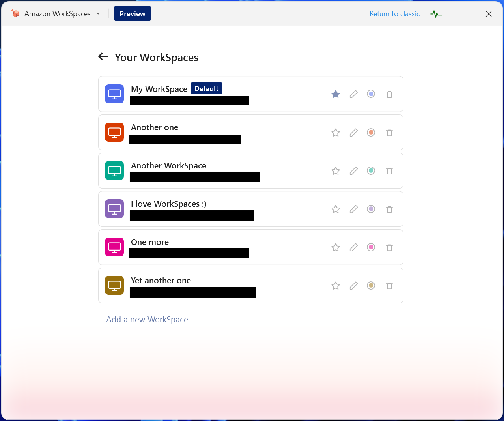Click purple 'I love WorkSpaces :)' monitor icon
Viewport: 504px width, 421px height.
click(114, 209)
